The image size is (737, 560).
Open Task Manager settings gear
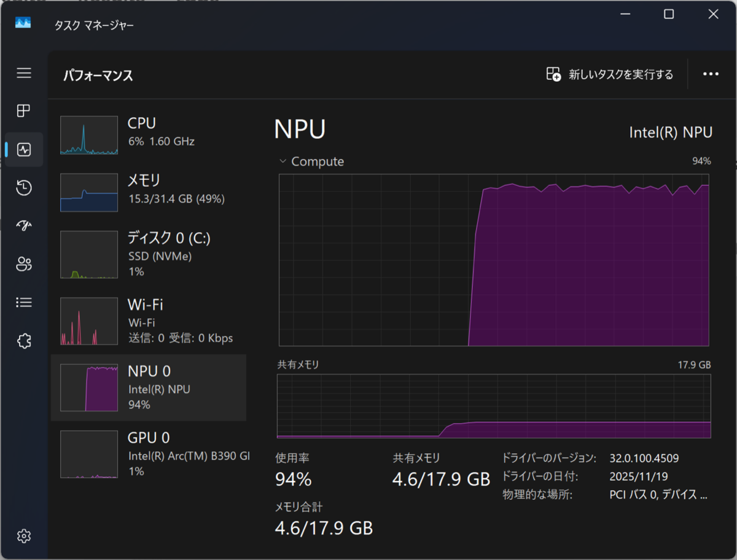(24, 536)
